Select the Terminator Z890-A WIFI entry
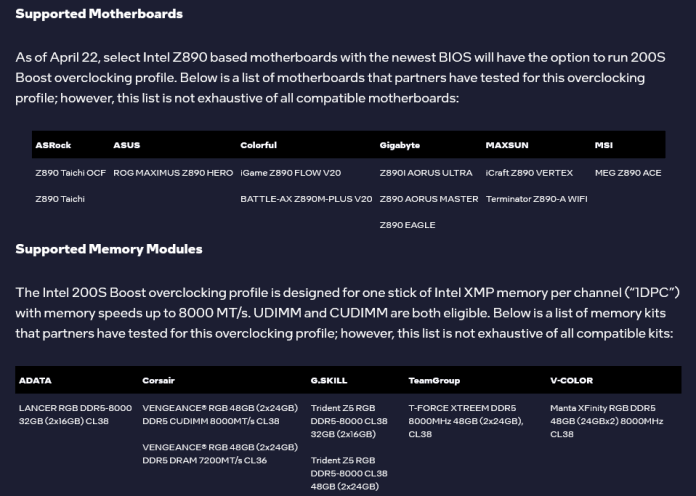This screenshot has width=696, height=496. [537, 199]
